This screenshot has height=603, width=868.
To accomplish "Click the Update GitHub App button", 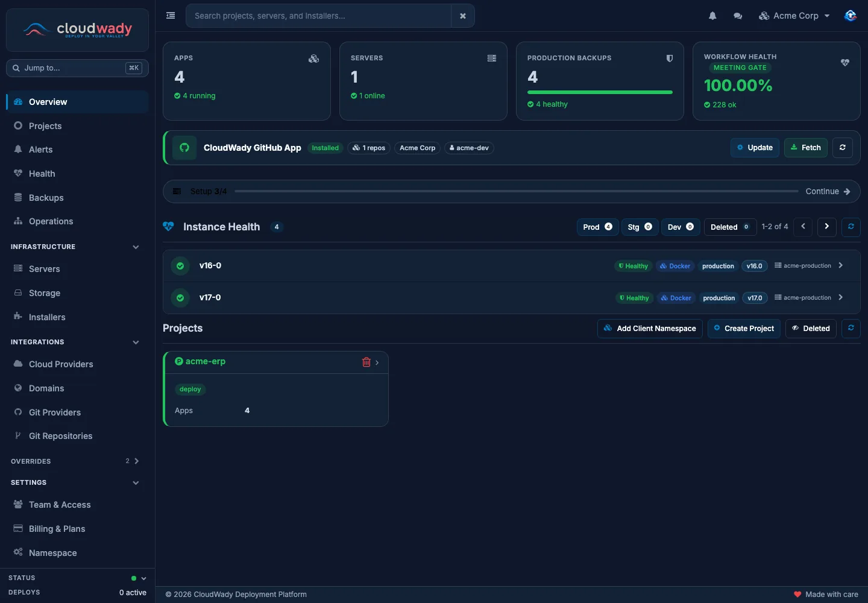I will [x=755, y=148].
